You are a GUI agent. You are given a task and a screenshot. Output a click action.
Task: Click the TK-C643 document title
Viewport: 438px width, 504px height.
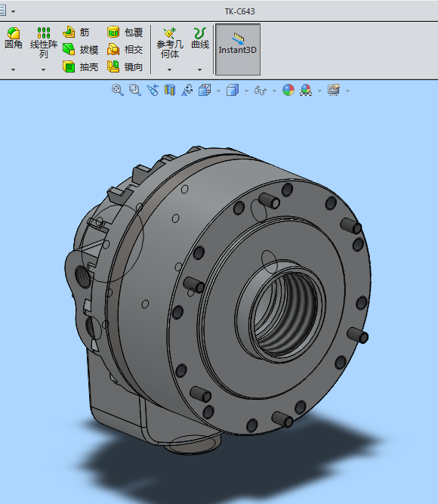coord(239,11)
